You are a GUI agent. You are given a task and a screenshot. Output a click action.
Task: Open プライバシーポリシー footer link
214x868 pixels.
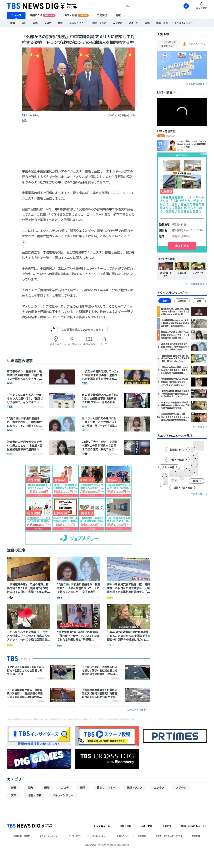tap(49, 836)
